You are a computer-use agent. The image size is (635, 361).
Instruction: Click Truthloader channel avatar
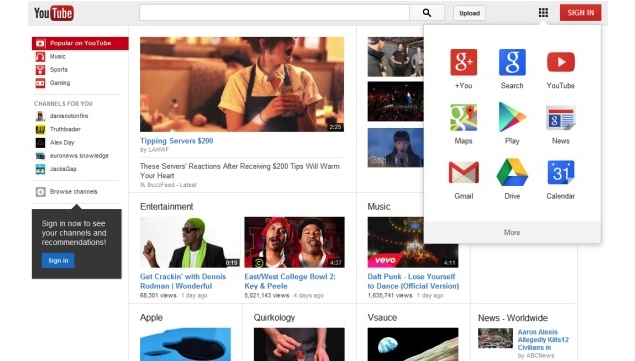point(40,129)
